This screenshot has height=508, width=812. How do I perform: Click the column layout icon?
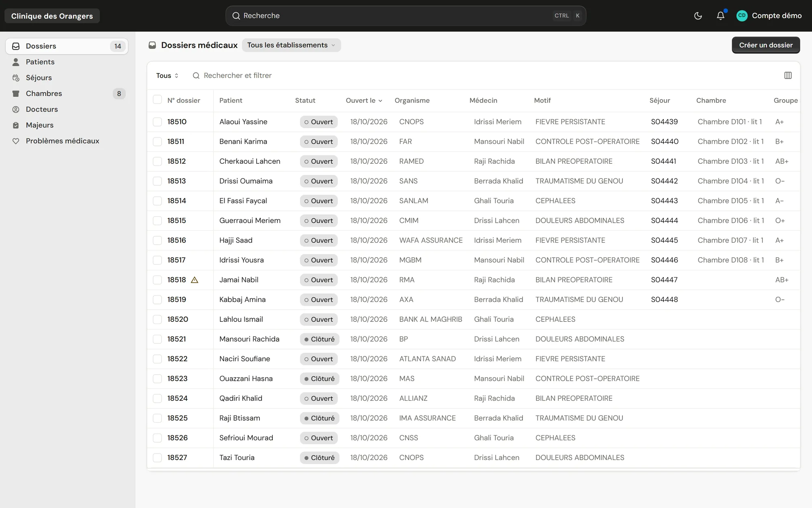pyautogui.click(x=788, y=75)
